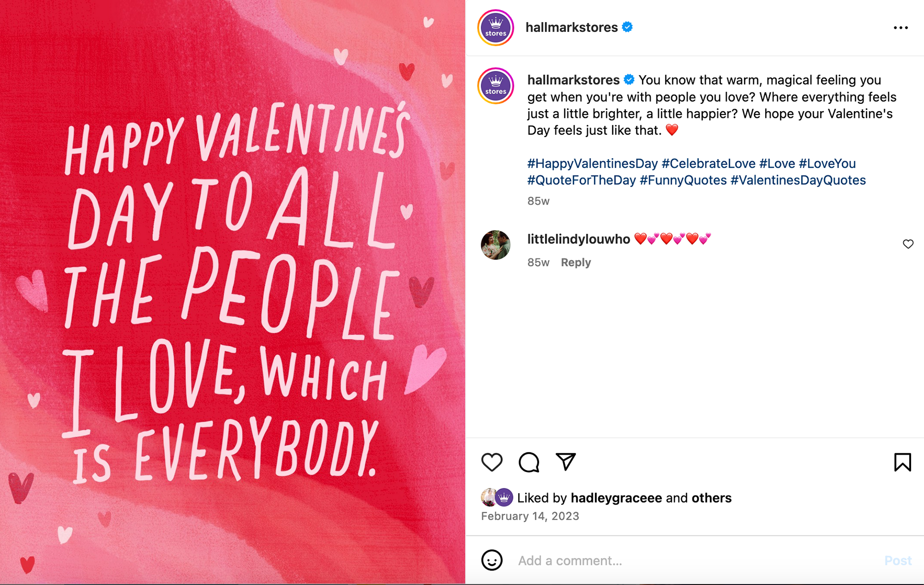This screenshot has width=924, height=585.
Task: Open the #ValentinesDayQuotes hashtag
Action: tap(798, 180)
